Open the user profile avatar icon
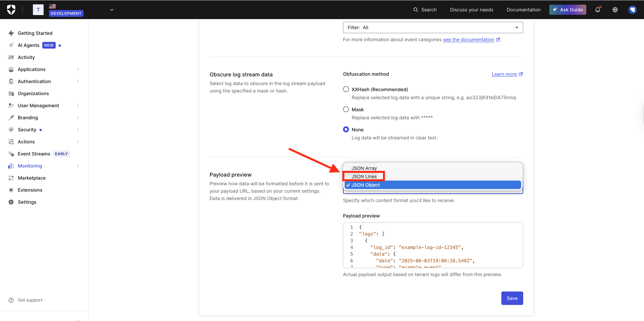This screenshot has height=321, width=644. (632, 10)
